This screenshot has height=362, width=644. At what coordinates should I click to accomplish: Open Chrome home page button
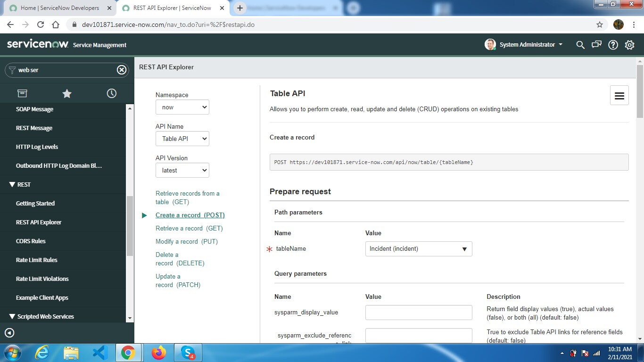(x=56, y=25)
